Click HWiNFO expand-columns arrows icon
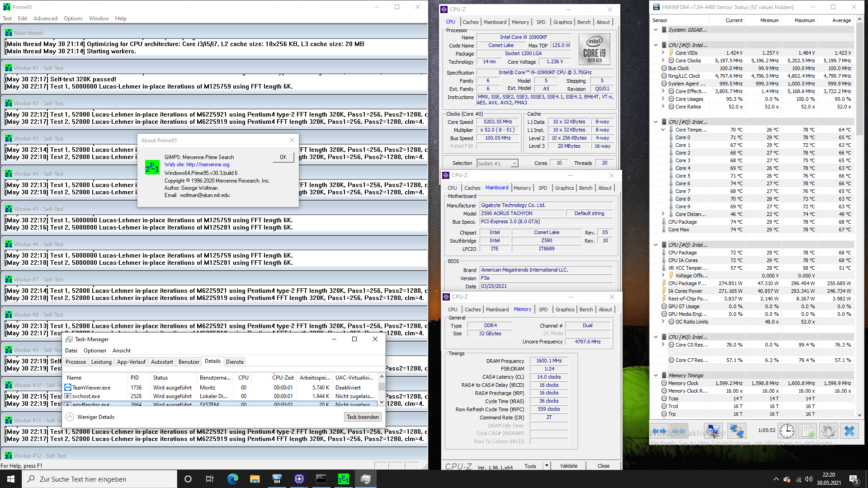 (660, 431)
